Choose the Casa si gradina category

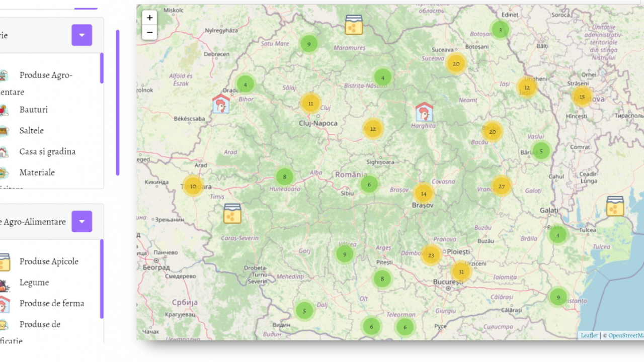coord(47,151)
